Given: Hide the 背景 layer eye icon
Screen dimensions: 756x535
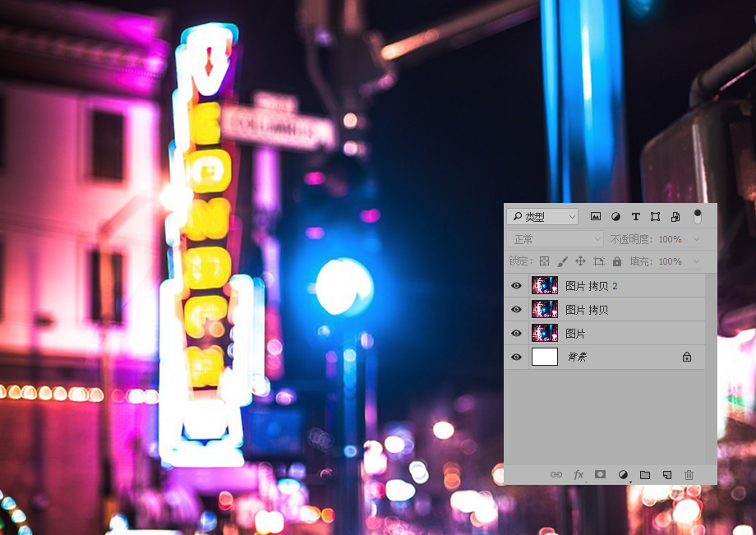Looking at the screenshot, I should tap(516, 357).
